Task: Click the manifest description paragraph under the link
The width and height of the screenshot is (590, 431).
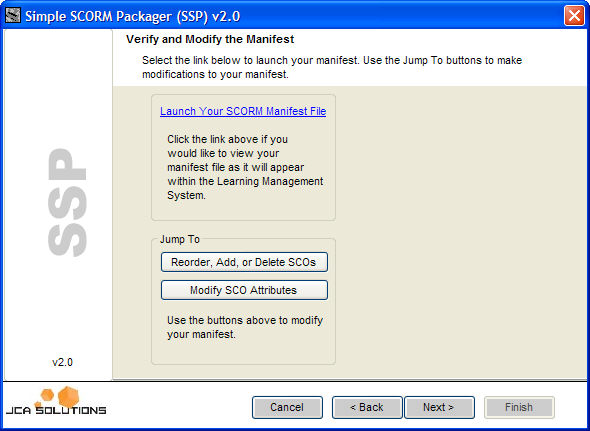Action: [245, 167]
